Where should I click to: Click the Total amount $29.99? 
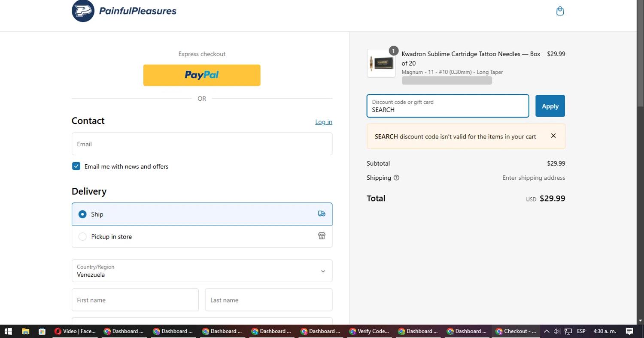[552, 198]
